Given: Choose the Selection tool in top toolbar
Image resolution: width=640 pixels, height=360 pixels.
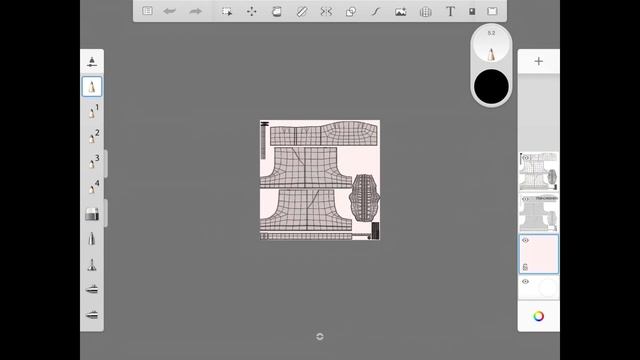Looking at the screenshot, I should pos(227,11).
